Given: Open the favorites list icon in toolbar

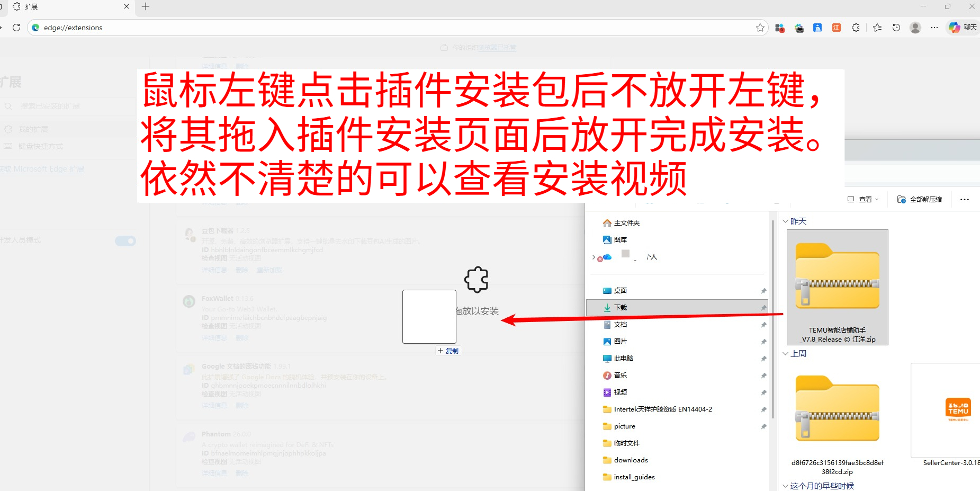Looking at the screenshot, I should [x=877, y=28].
